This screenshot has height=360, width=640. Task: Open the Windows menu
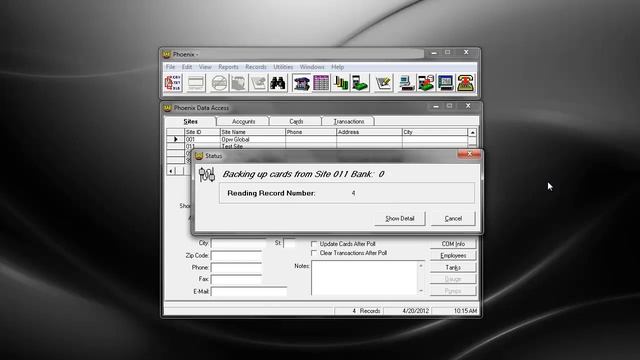coord(312,67)
